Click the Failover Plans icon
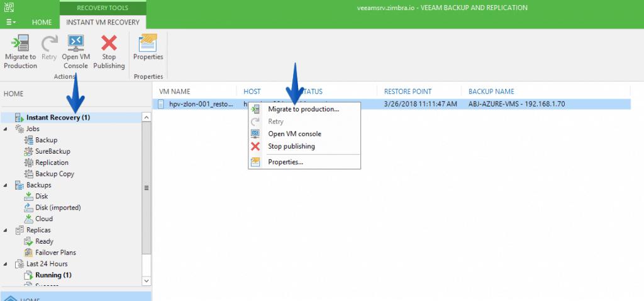The height and width of the screenshot is (301, 644). coord(29,253)
